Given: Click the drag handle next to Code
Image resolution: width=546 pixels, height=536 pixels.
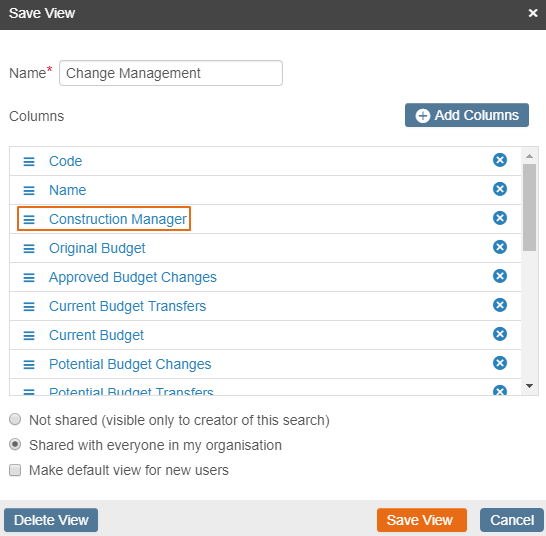Looking at the screenshot, I should pos(29,162).
